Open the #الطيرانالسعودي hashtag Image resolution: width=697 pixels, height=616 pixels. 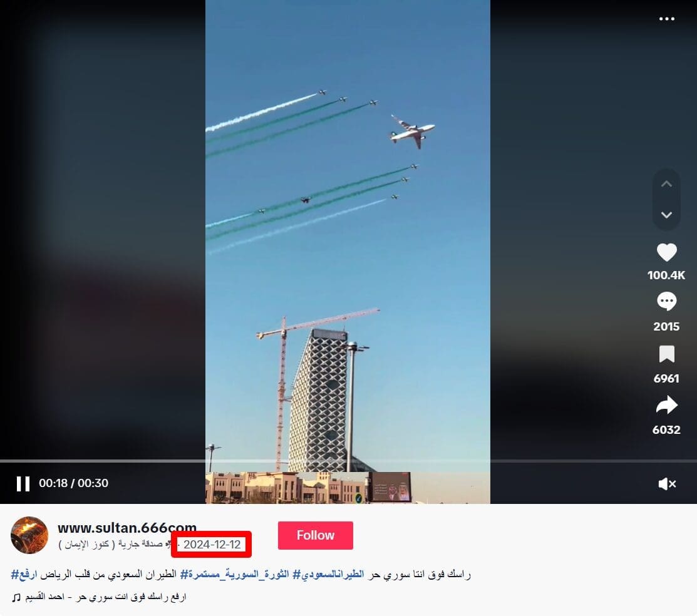point(328,574)
